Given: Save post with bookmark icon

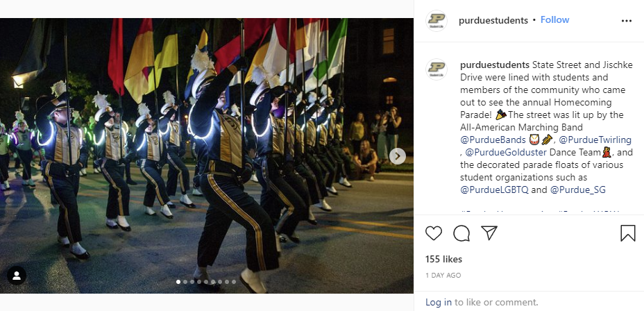Looking at the screenshot, I should coord(627,233).
